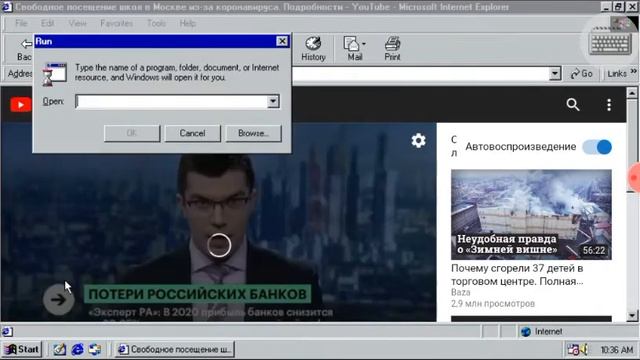This screenshot has height=360, width=640.
Task: Open video settings gear icon
Action: 418,141
